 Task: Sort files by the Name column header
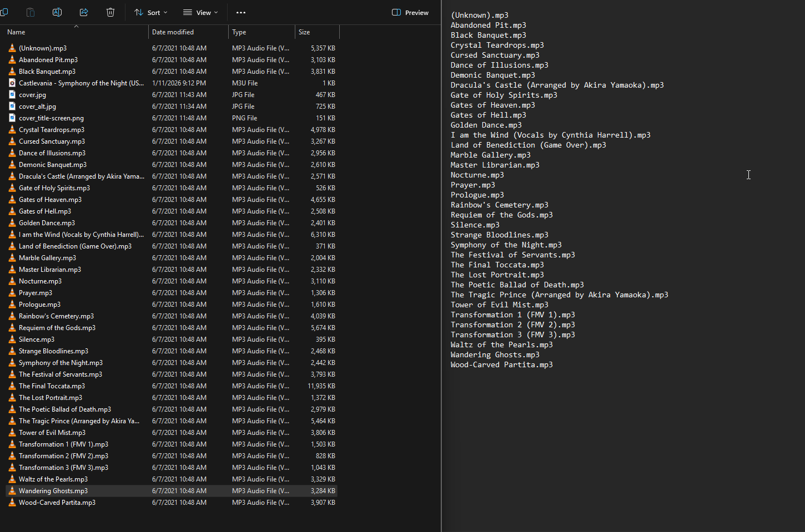[17, 32]
